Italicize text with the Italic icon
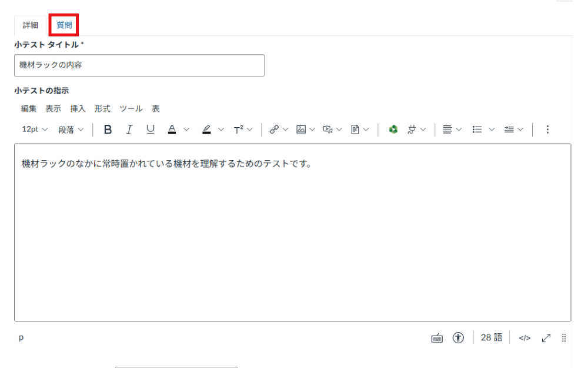The width and height of the screenshot is (588, 368). 129,129
